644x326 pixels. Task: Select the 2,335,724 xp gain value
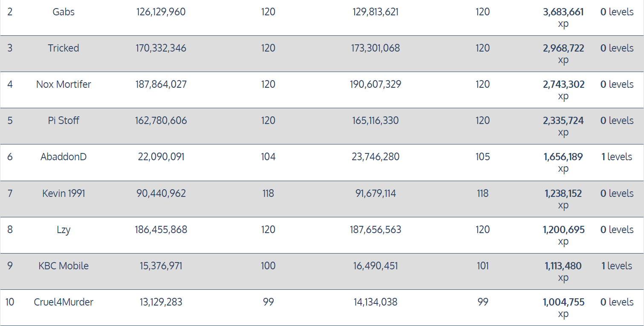click(x=563, y=121)
